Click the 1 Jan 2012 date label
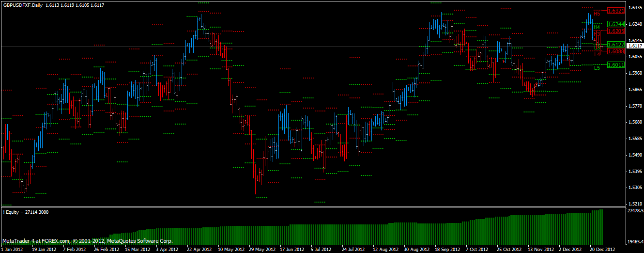The height and width of the screenshot is (253, 644). tap(12, 250)
